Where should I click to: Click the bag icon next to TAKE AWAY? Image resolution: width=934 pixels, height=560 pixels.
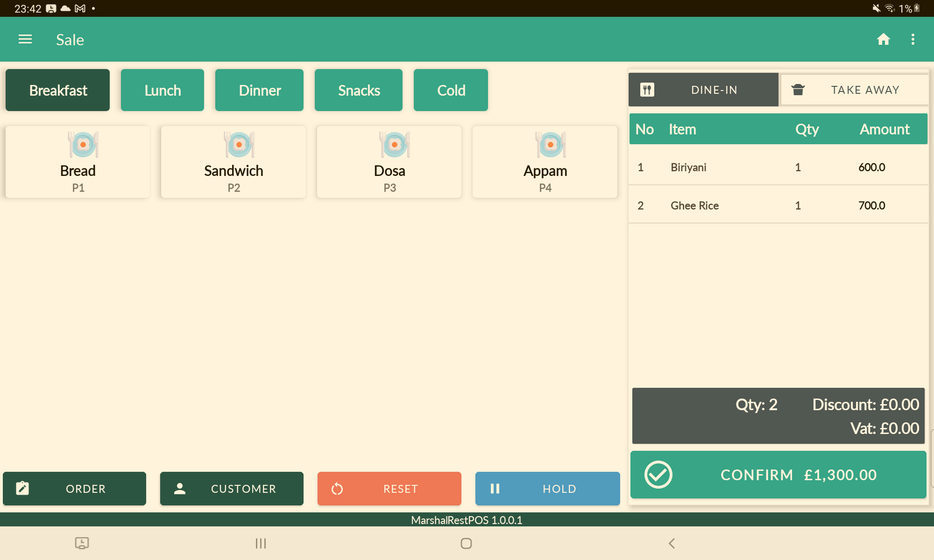pyautogui.click(x=799, y=90)
